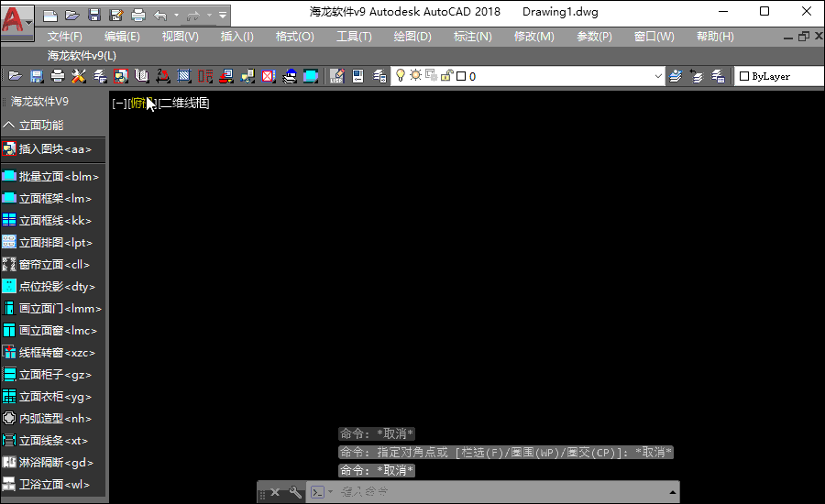Click the LISP pencil toolbar icon

pyautogui.click(x=336, y=76)
